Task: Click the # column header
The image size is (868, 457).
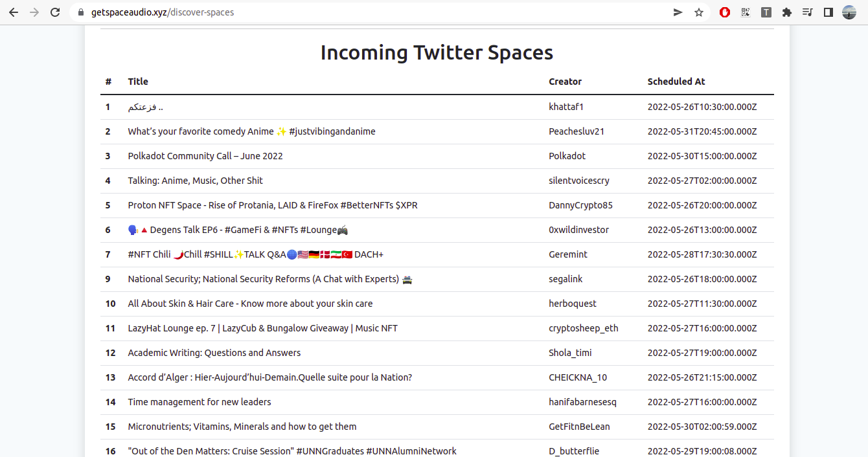Action: coord(108,82)
